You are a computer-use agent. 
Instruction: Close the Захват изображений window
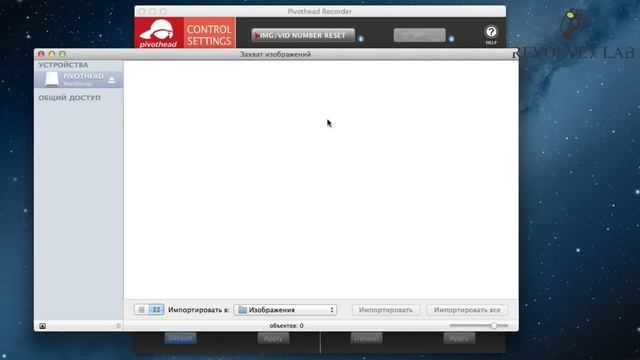[x=41, y=54]
